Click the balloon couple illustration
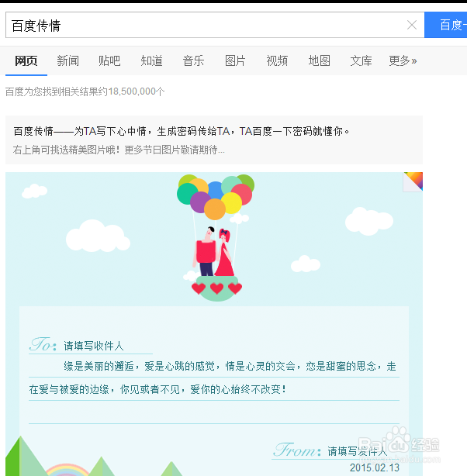467x476 pixels. tap(216, 237)
